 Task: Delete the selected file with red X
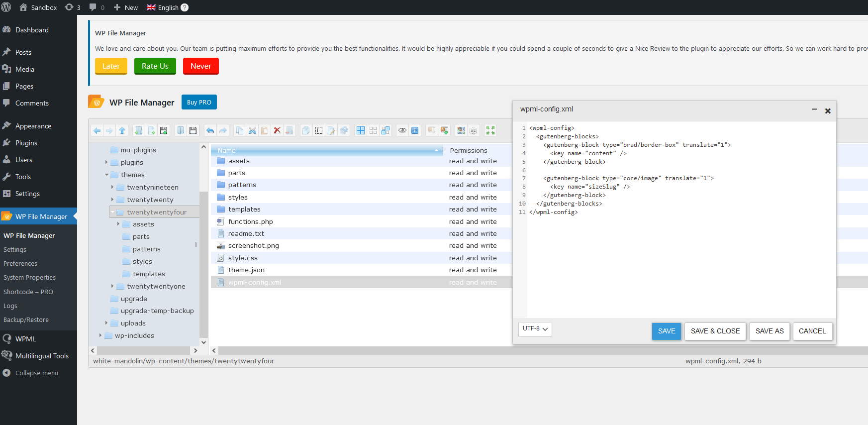click(x=277, y=130)
